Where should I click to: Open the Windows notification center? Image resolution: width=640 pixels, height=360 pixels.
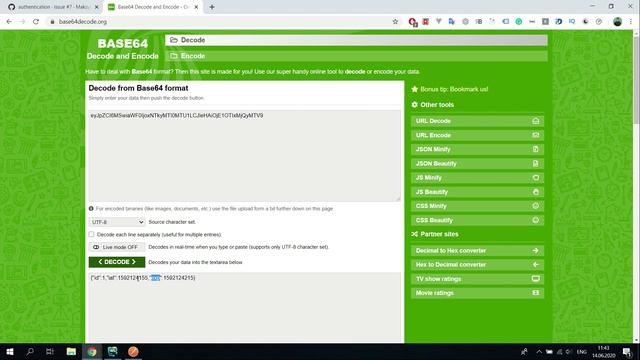click(627, 352)
